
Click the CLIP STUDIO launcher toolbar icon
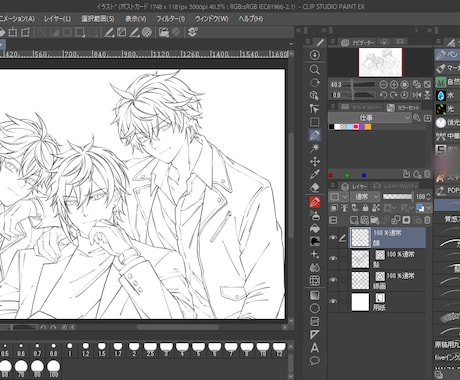click(192, 32)
